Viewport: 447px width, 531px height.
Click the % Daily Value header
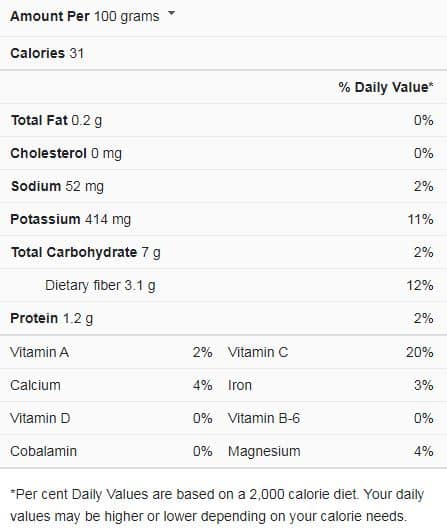(x=386, y=87)
